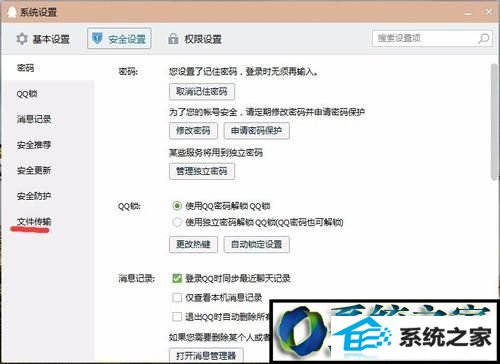Click the shield icon on 安全设置 tab
Viewport: 500px width, 364px height.
coord(97,39)
